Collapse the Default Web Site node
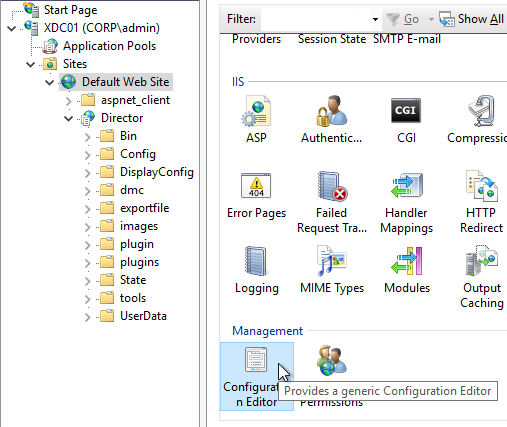The image size is (507, 427). coord(50,82)
